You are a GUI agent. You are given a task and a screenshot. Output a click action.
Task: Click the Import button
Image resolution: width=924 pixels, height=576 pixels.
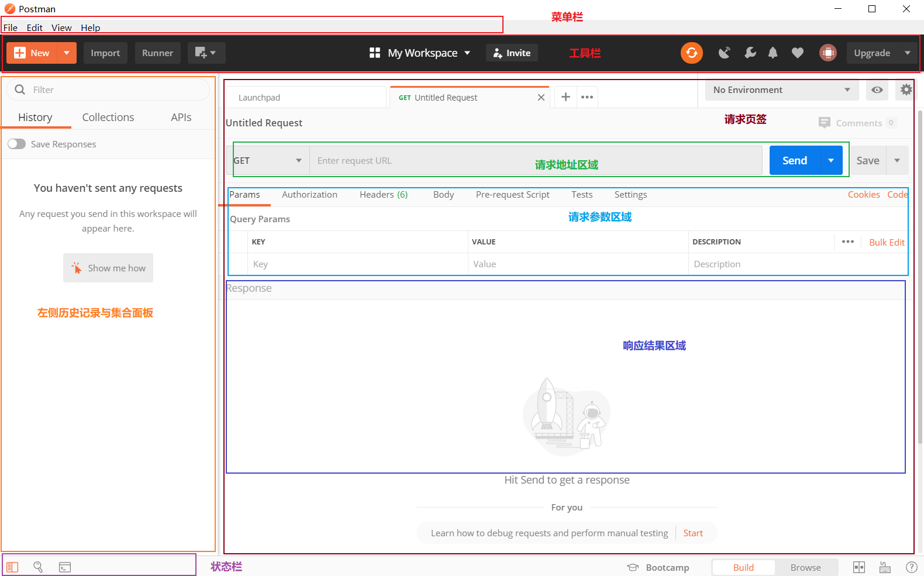(105, 53)
